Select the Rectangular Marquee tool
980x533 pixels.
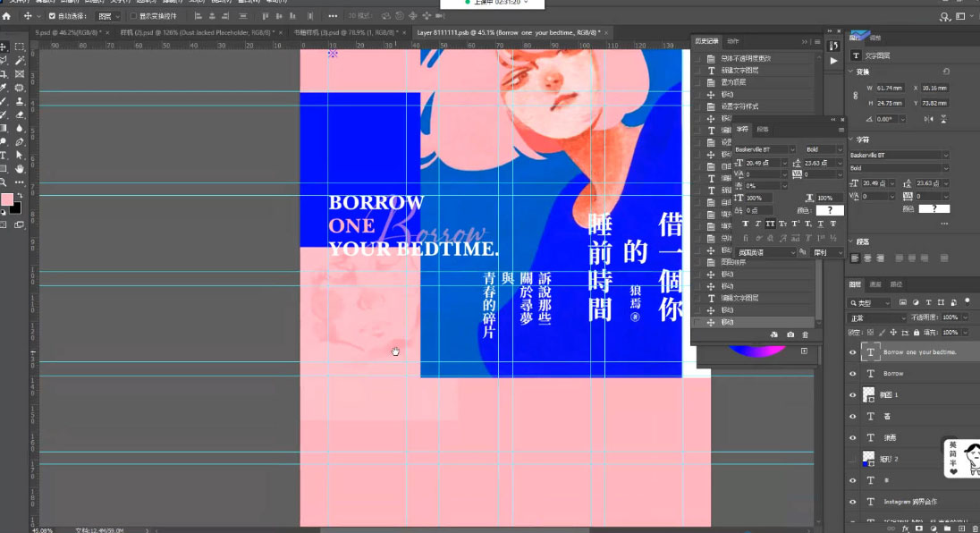20,47
